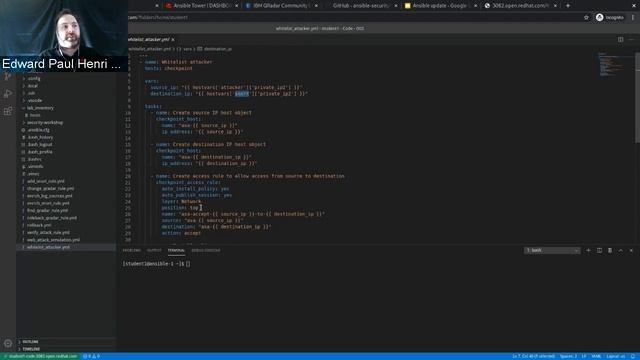Click the split editor right icon
This screenshot has width=640, height=360.
click(620, 40)
